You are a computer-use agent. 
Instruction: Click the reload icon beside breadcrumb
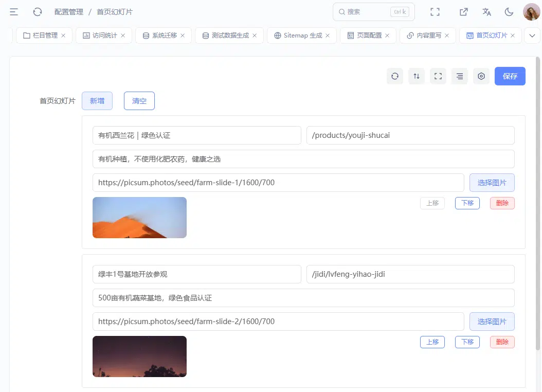coord(38,12)
